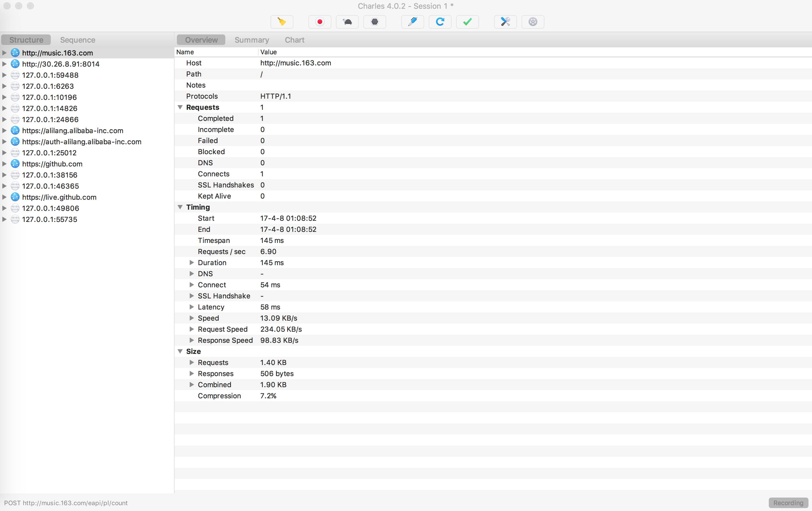Screen dimensions: 812x511
Task: Click the green checkmark validate icon
Action: 467,22
